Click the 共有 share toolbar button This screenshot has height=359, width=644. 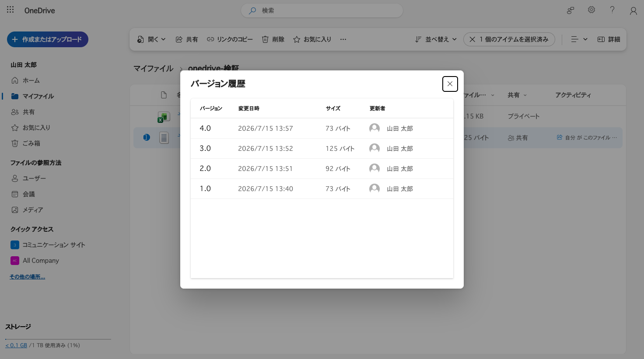187,39
